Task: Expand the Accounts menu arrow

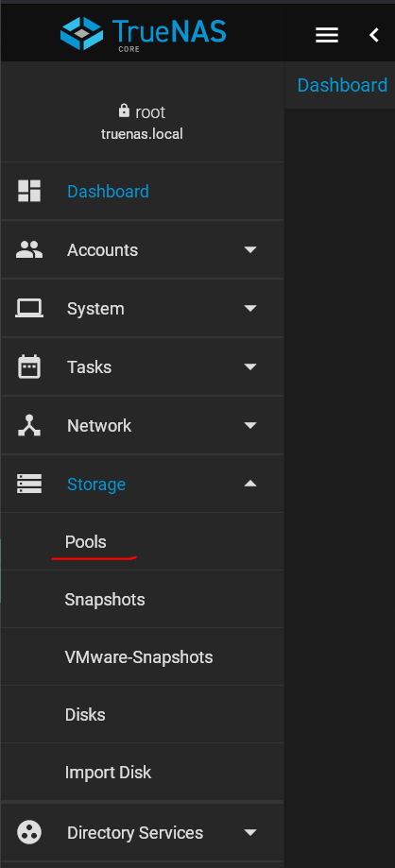Action: point(250,249)
